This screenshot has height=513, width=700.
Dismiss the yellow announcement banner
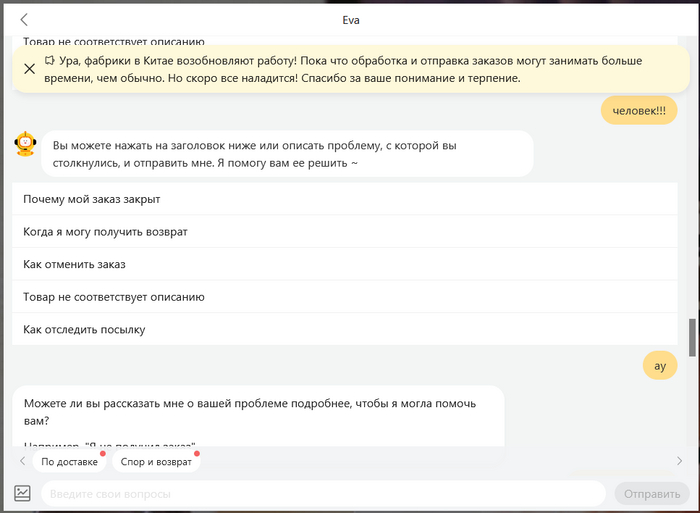point(29,69)
